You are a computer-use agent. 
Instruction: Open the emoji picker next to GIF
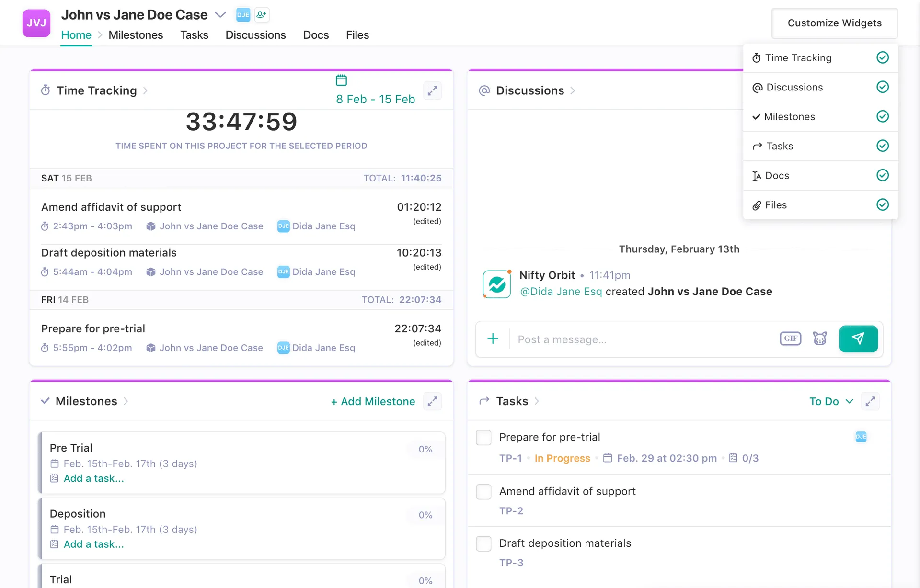pos(820,339)
